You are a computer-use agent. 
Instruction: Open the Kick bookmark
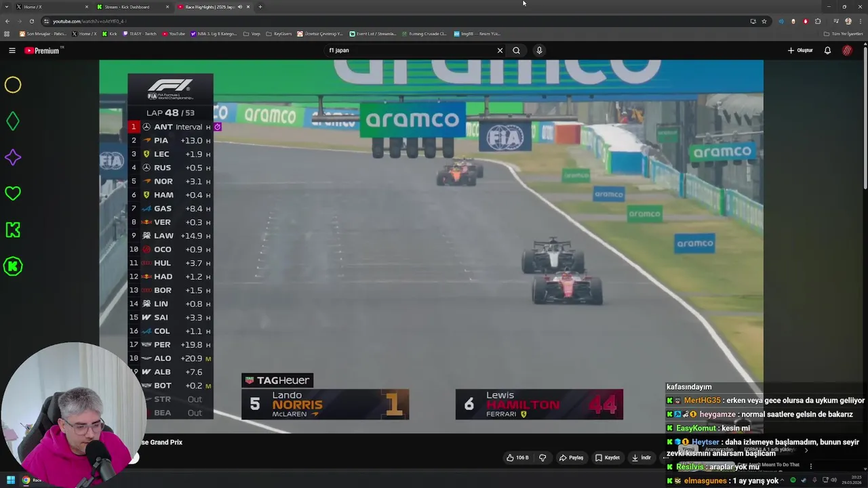[110, 33]
